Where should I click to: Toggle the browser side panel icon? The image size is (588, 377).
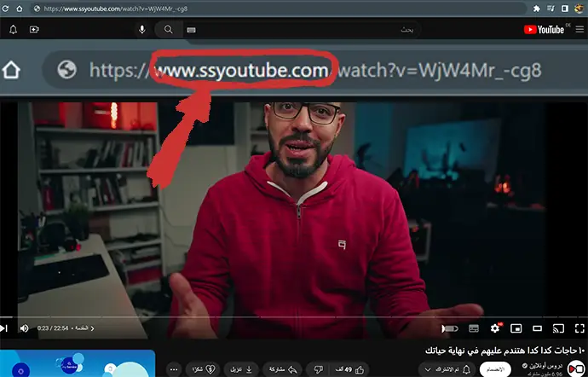[x=565, y=9]
